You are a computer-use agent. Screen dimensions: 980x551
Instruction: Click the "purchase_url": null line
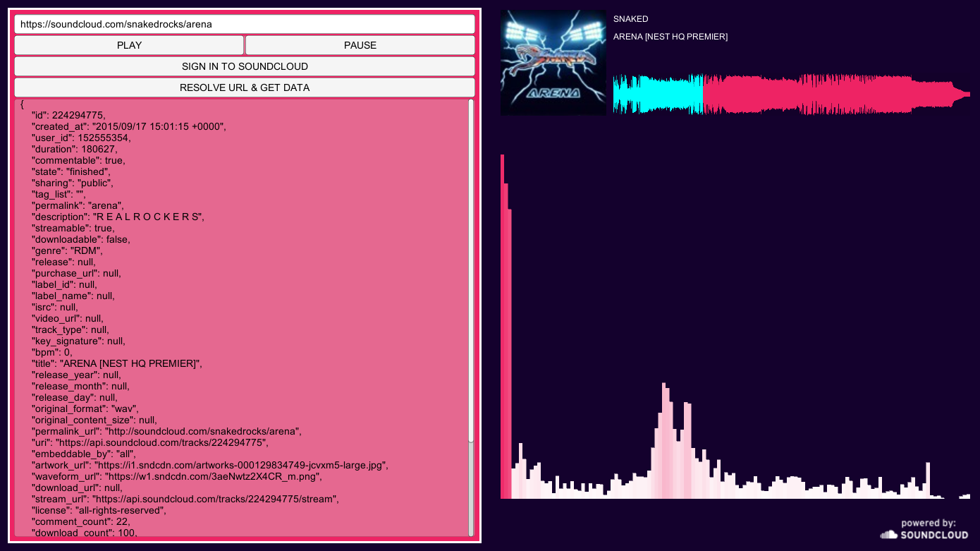(76, 273)
